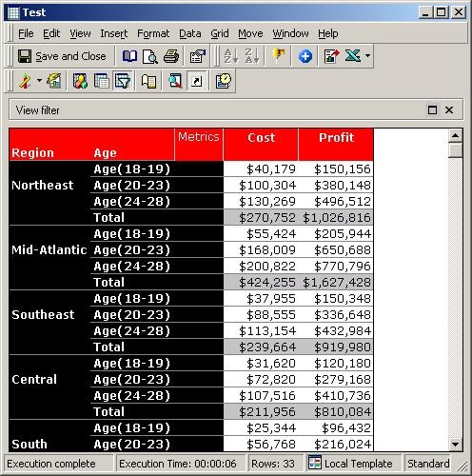Click the Execution complete status text
Viewport: 472px width, 476px height.
[x=51, y=464]
